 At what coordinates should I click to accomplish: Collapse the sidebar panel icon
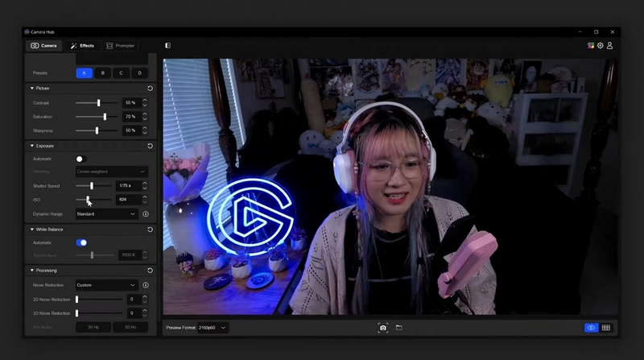(167, 46)
